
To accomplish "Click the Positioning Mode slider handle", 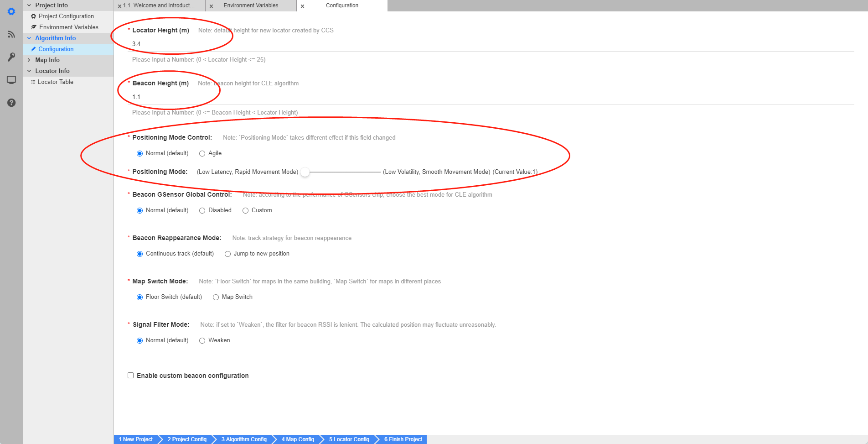I will pos(305,172).
